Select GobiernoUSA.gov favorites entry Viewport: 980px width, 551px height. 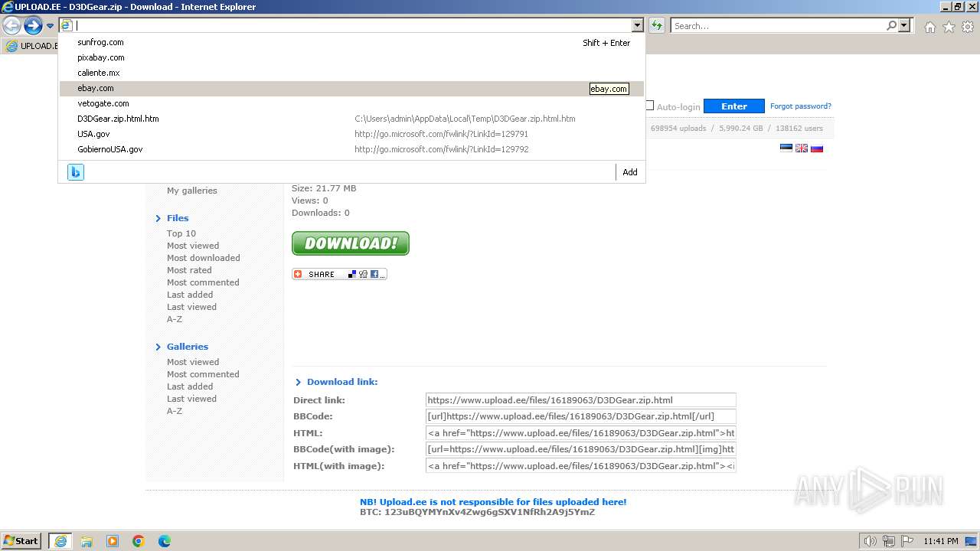(x=351, y=149)
